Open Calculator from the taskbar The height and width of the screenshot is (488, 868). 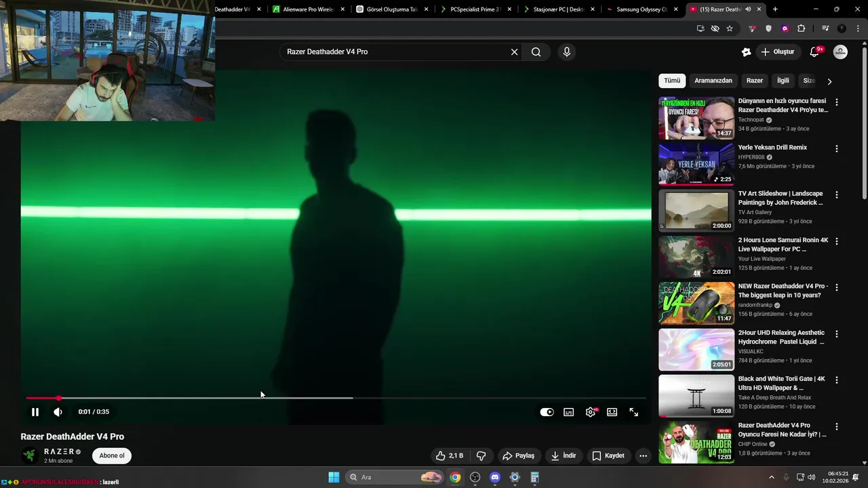534,477
